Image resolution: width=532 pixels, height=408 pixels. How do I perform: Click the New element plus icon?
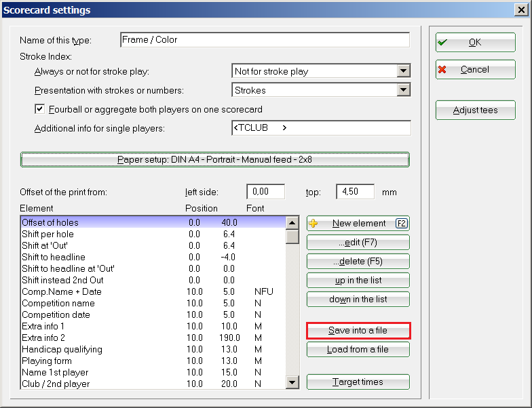click(313, 224)
